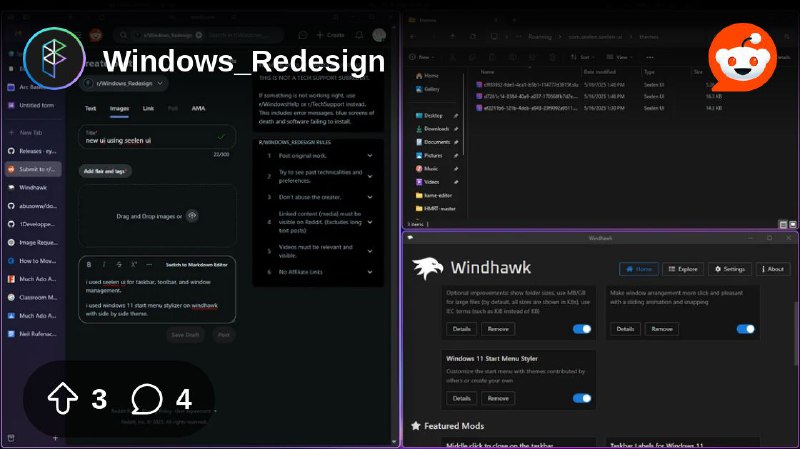The width and height of the screenshot is (800, 449).
Task: Click the Post submit button
Action: (x=223, y=335)
